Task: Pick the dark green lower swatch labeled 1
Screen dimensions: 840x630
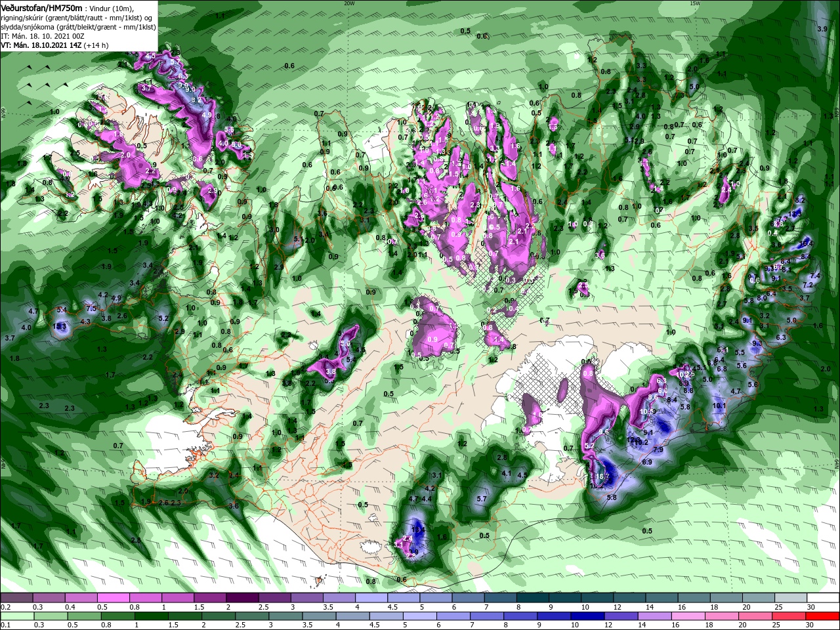Action: click(x=151, y=616)
